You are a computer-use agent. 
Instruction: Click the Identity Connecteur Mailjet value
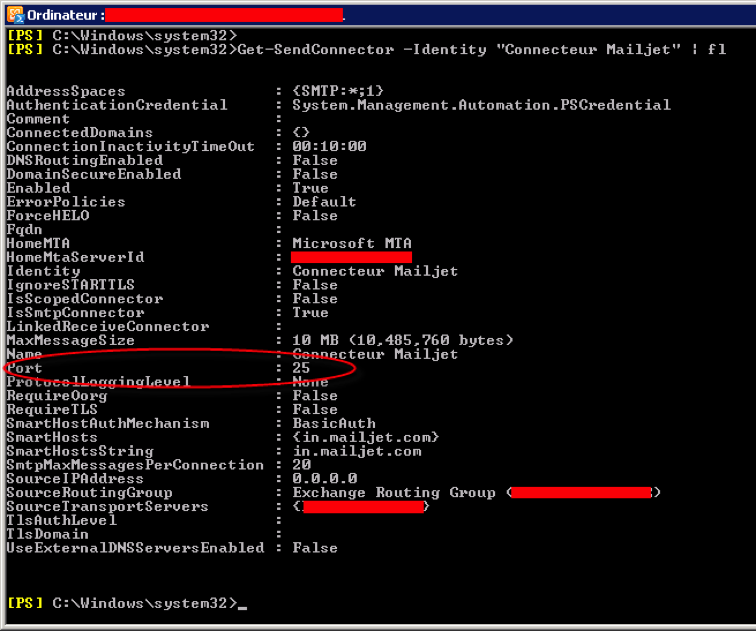click(x=375, y=271)
